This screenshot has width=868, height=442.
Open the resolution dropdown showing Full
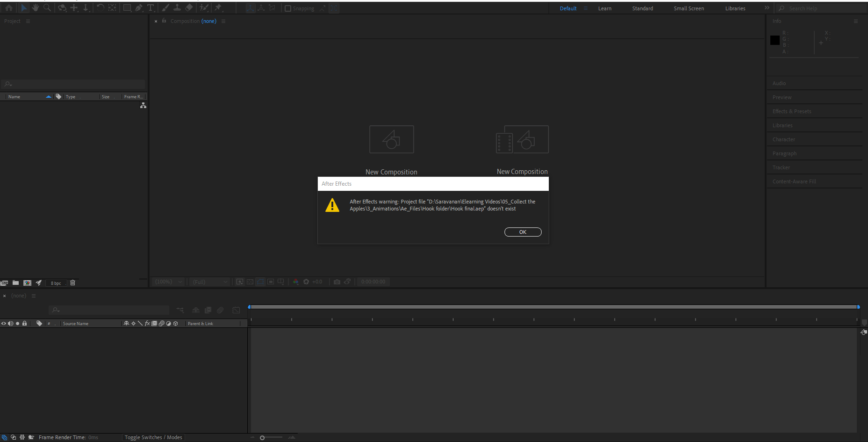pos(209,282)
